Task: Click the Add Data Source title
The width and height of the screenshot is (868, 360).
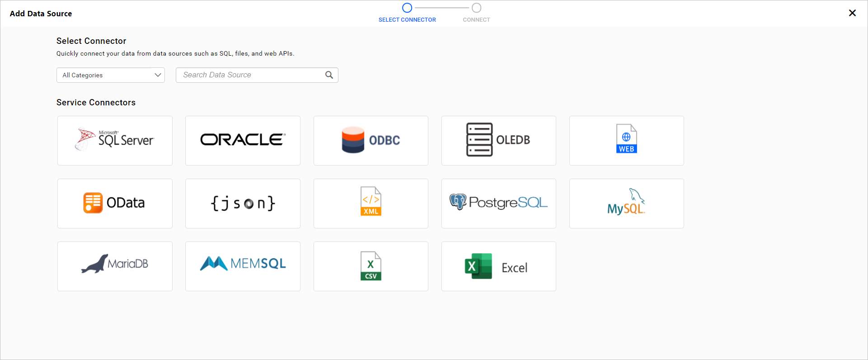Action: click(x=41, y=14)
